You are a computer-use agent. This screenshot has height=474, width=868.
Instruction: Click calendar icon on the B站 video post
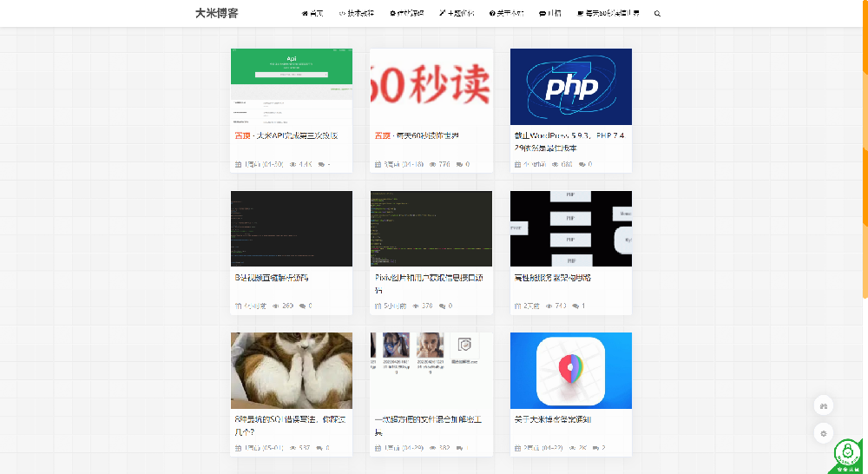pos(239,306)
